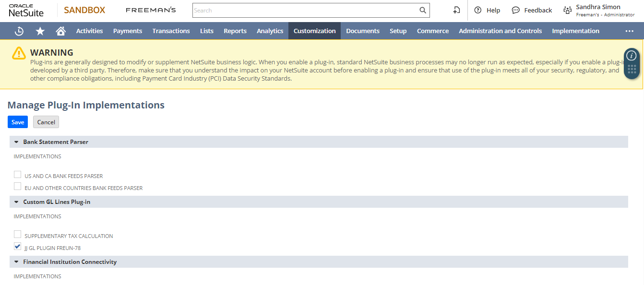The image size is (644, 285).
Task: Open the Create New page-plus icon
Action: (x=457, y=10)
